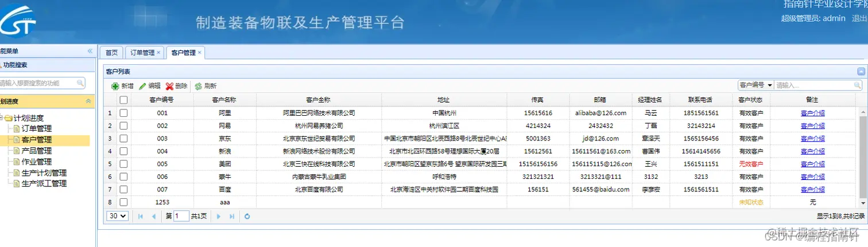The width and height of the screenshot is (868, 247).
Task: Check the row for customer 005 美团
Action: 123,164
